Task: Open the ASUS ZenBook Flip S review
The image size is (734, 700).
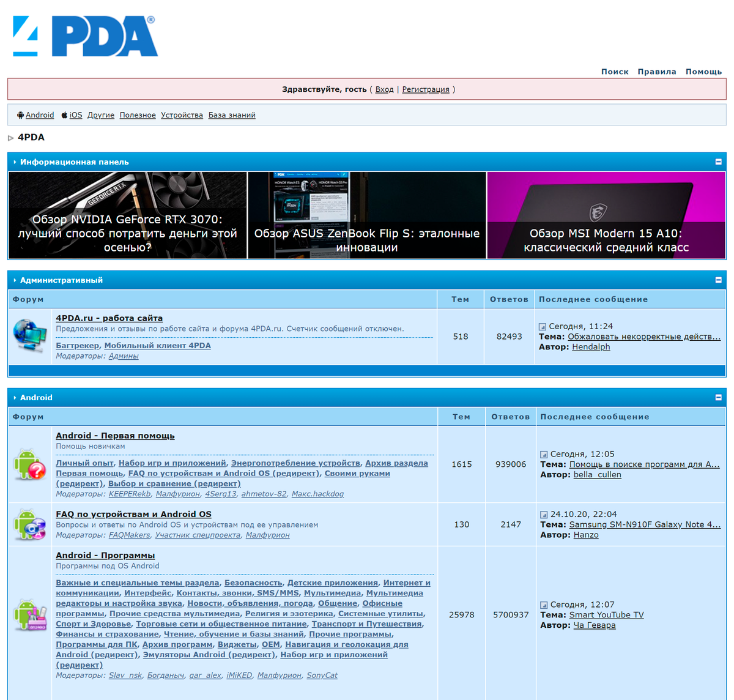Action: point(367,215)
